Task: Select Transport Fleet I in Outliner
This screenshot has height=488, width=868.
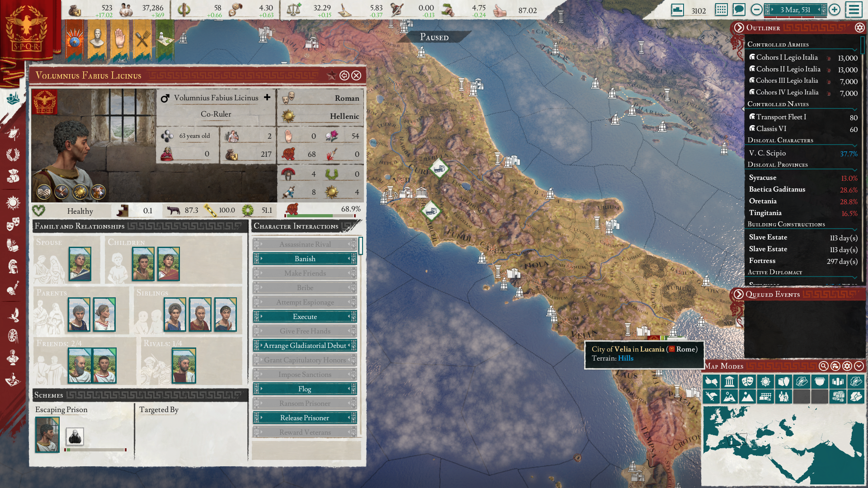Action: pos(803,117)
